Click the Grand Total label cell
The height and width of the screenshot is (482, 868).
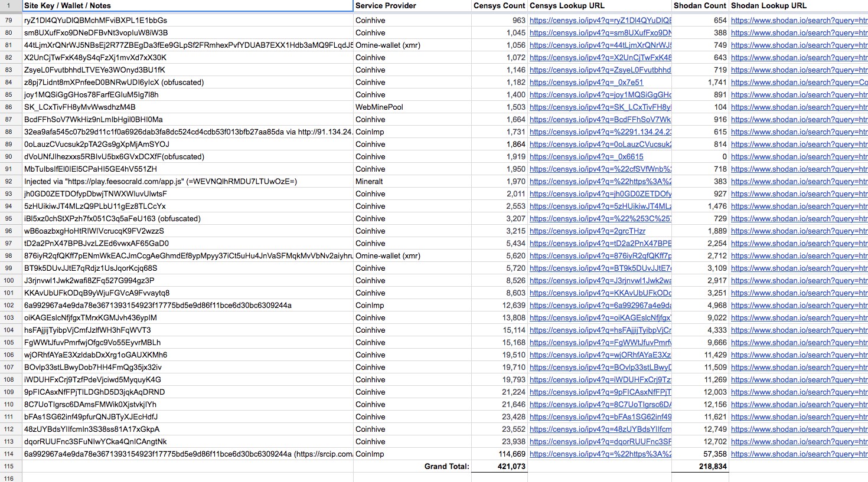412,466
